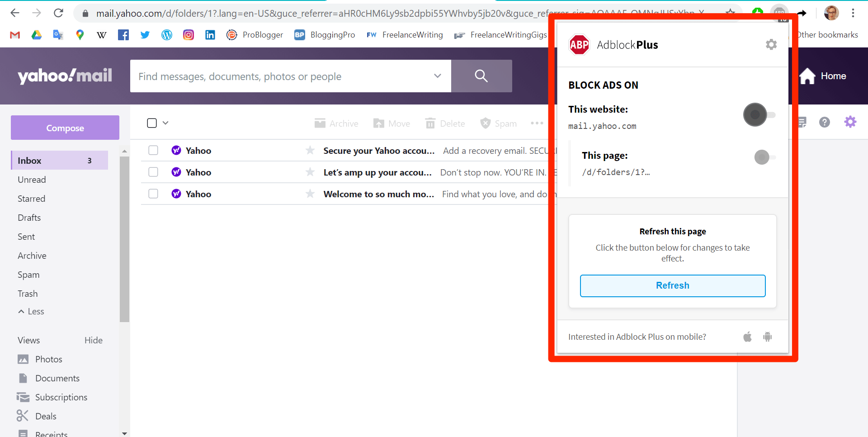
Task: Open Yahoo Mail settings gear
Action: (x=850, y=122)
